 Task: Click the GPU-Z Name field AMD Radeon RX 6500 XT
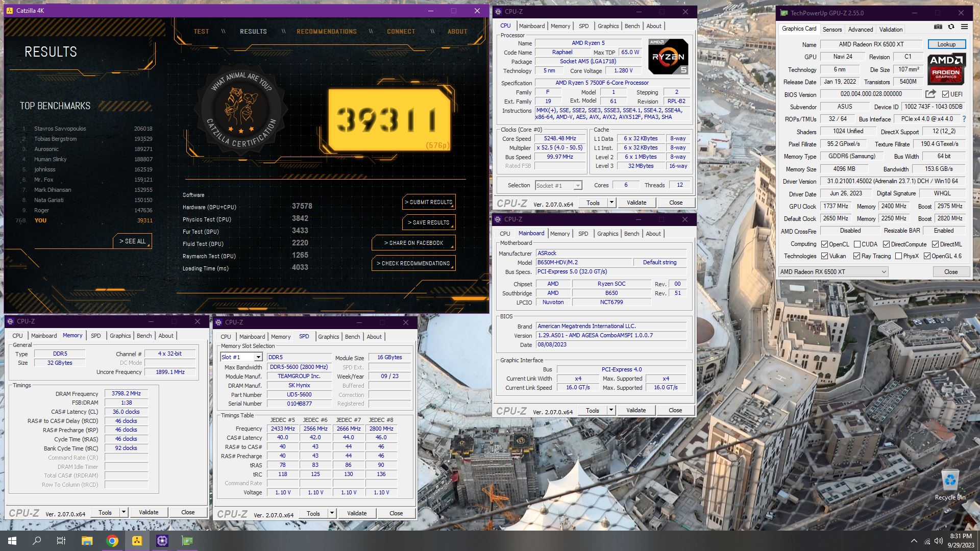(871, 44)
